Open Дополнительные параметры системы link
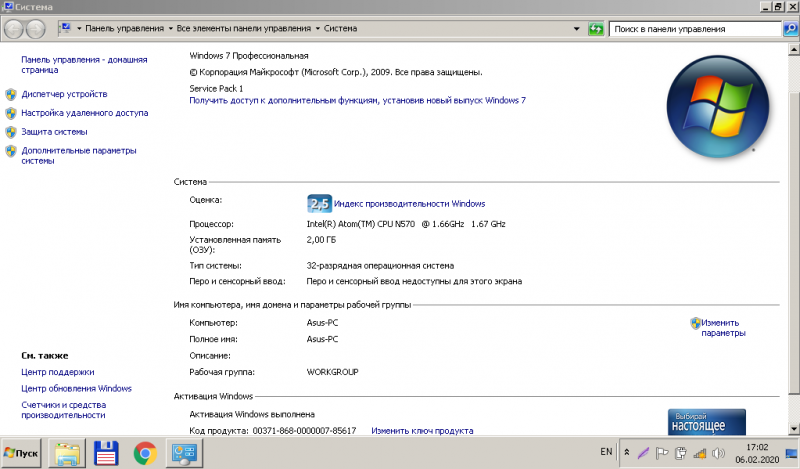The width and height of the screenshot is (800, 469). coord(79,156)
